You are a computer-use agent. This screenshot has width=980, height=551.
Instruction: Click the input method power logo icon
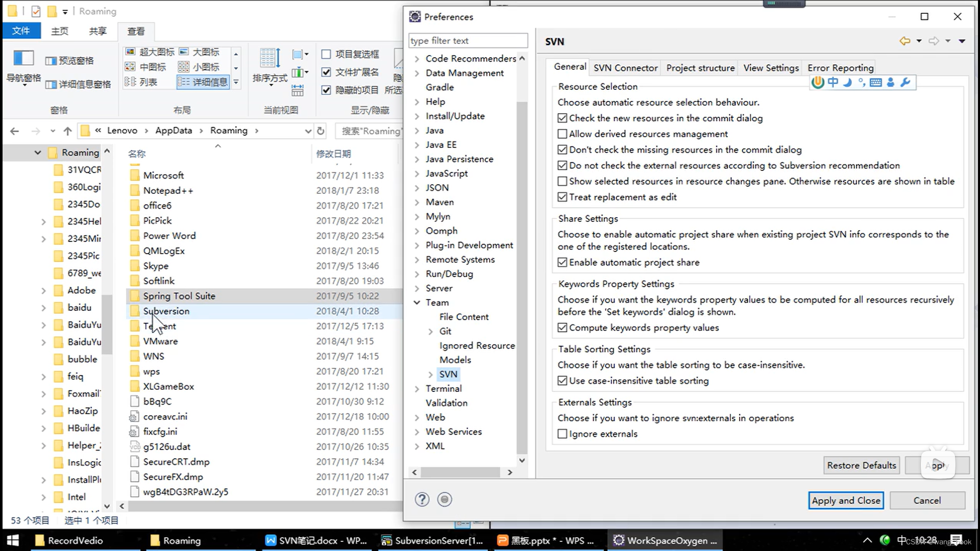(818, 82)
